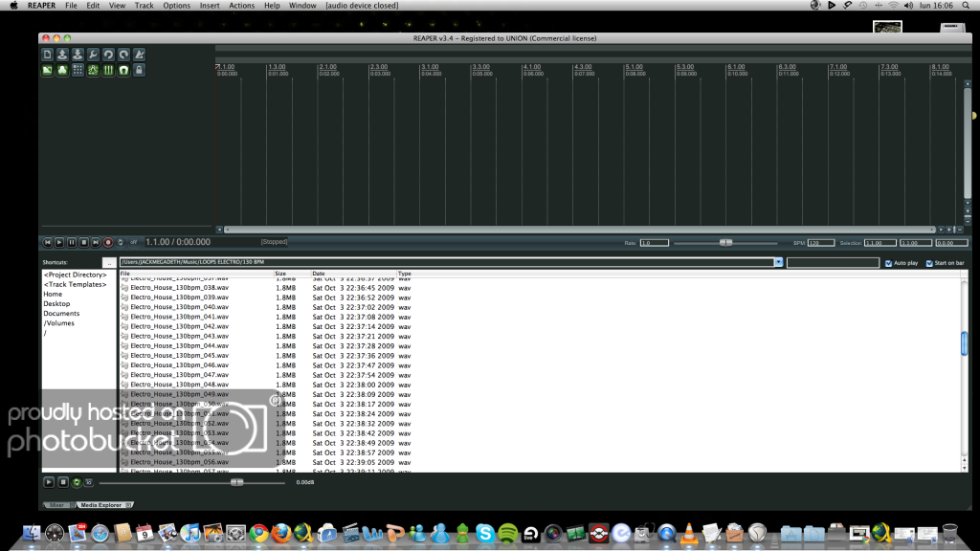980x551 pixels.
Task: Click the shortcuts '...' button
Action: point(109,262)
